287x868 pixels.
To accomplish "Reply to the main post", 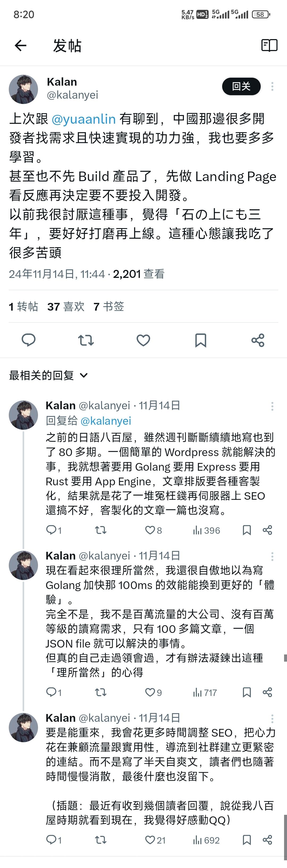I will [29, 340].
